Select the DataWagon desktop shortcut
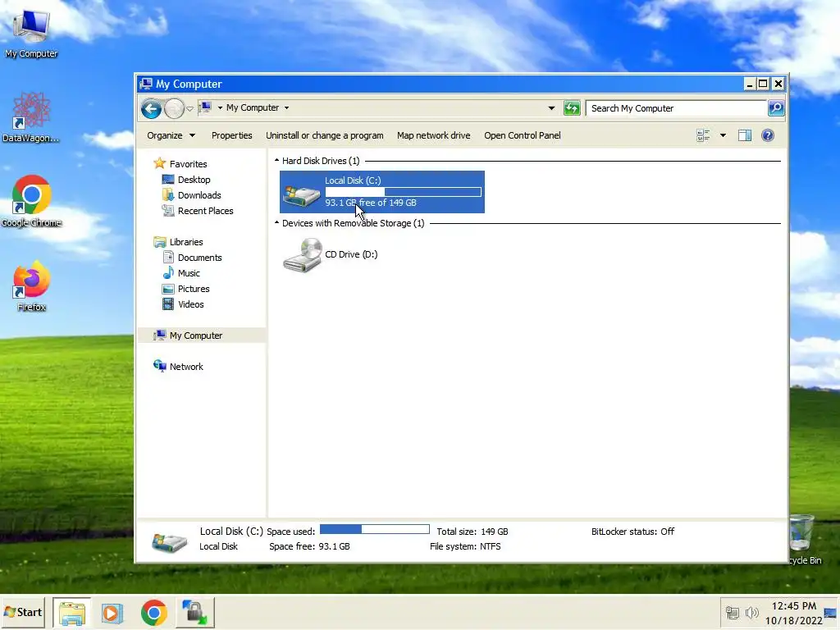 31,117
